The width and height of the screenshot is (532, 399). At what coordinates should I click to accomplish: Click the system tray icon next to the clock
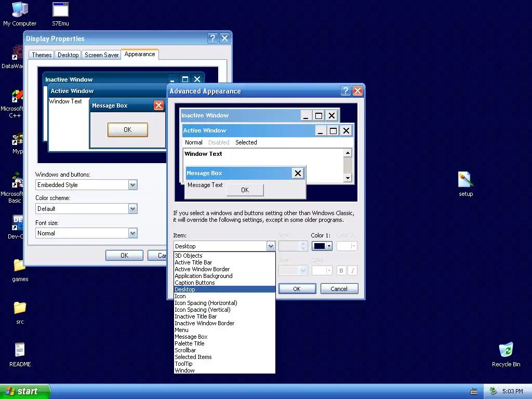tap(493, 391)
